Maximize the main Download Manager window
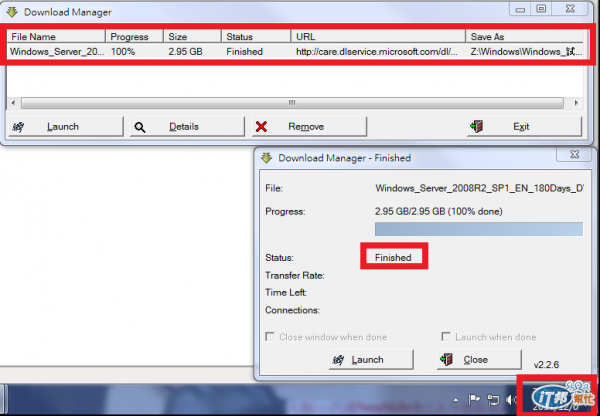The height and width of the screenshot is (416, 600). pos(541,9)
